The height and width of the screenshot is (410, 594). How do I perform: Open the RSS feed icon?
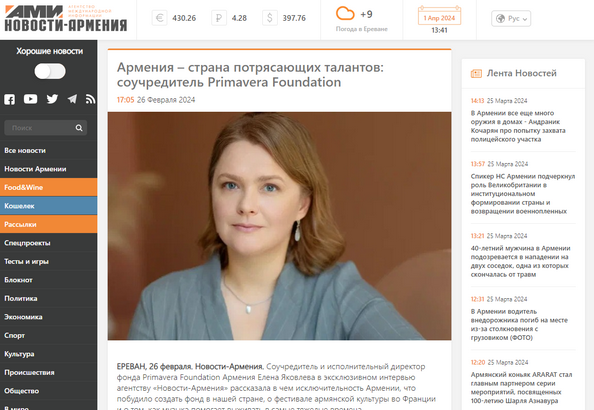pyautogui.click(x=90, y=99)
